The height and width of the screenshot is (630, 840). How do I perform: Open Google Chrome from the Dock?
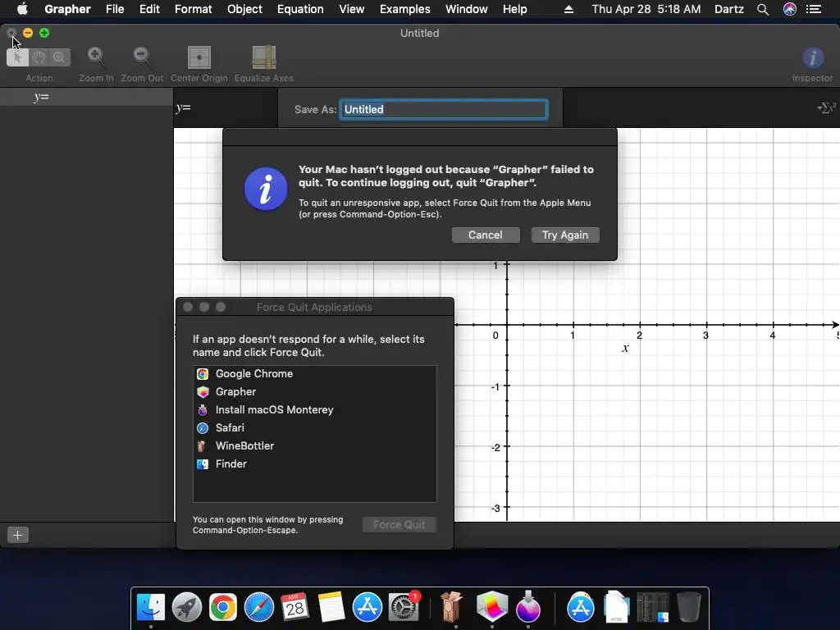tap(223, 607)
